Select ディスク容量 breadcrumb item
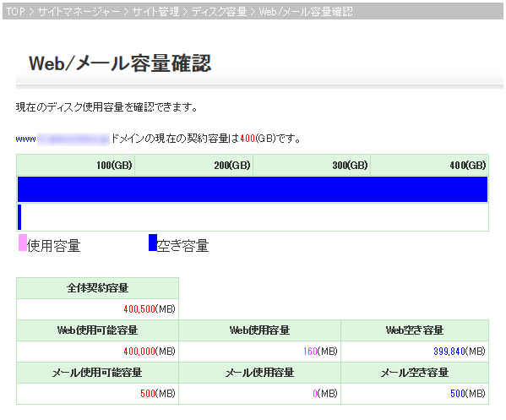The height and width of the screenshot is (420, 506). 219,12
